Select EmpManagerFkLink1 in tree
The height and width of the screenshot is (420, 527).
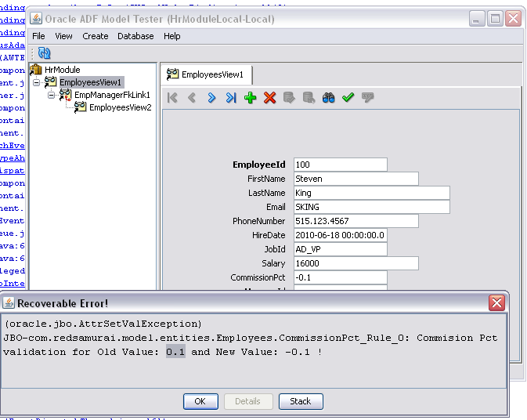coord(112,95)
